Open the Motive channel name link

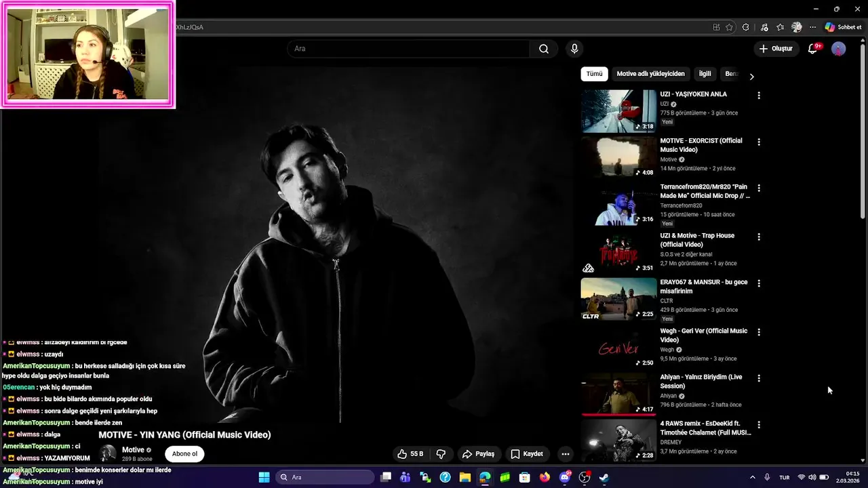click(x=133, y=450)
